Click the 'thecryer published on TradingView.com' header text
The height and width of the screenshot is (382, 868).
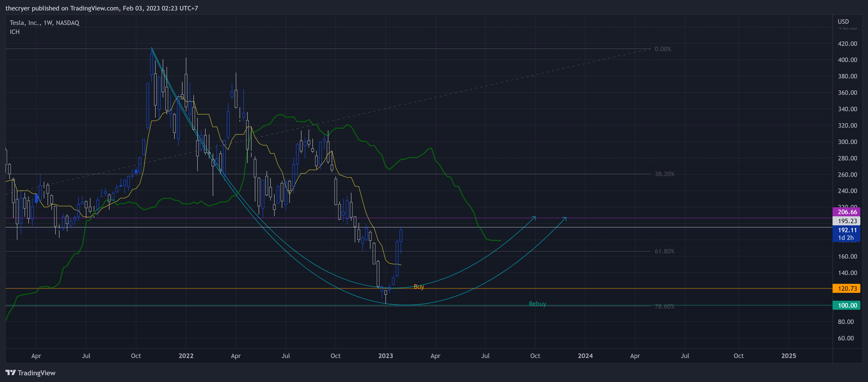coord(62,8)
